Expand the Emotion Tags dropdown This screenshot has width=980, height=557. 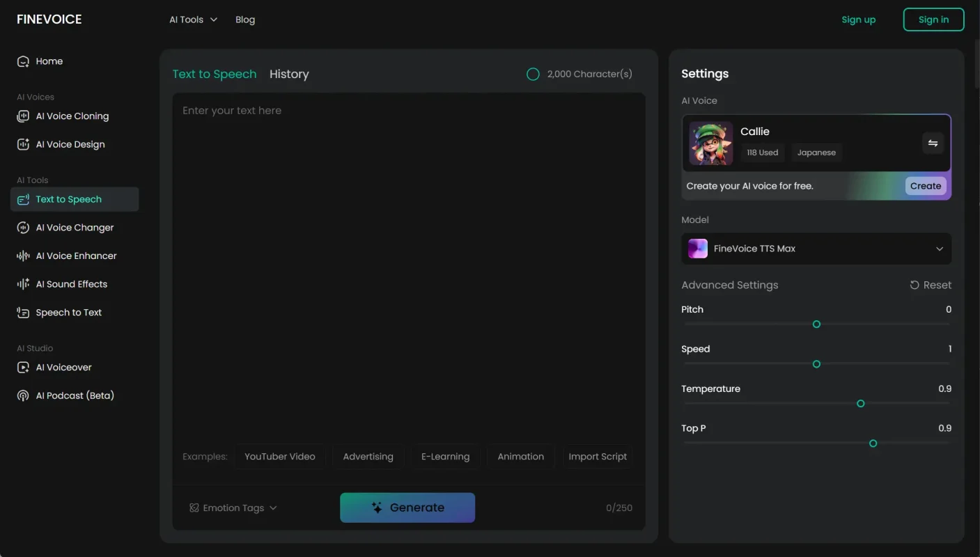(233, 508)
